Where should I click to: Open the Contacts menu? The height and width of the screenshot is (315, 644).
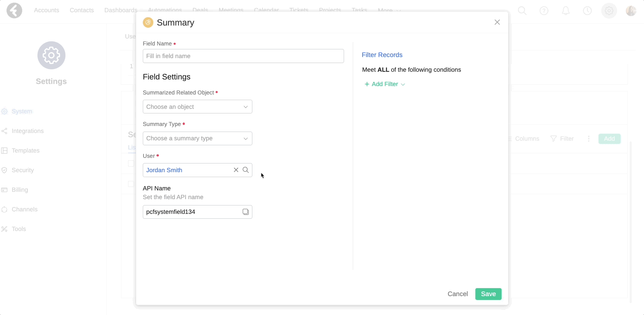coord(82,10)
